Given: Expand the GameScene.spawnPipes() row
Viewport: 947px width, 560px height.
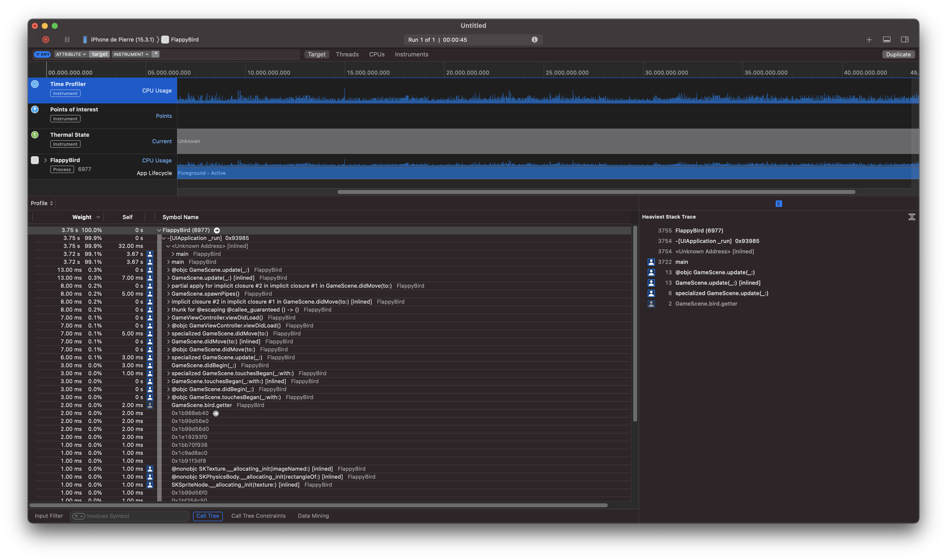Looking at the screenshot, I should [x=168, y=294].
